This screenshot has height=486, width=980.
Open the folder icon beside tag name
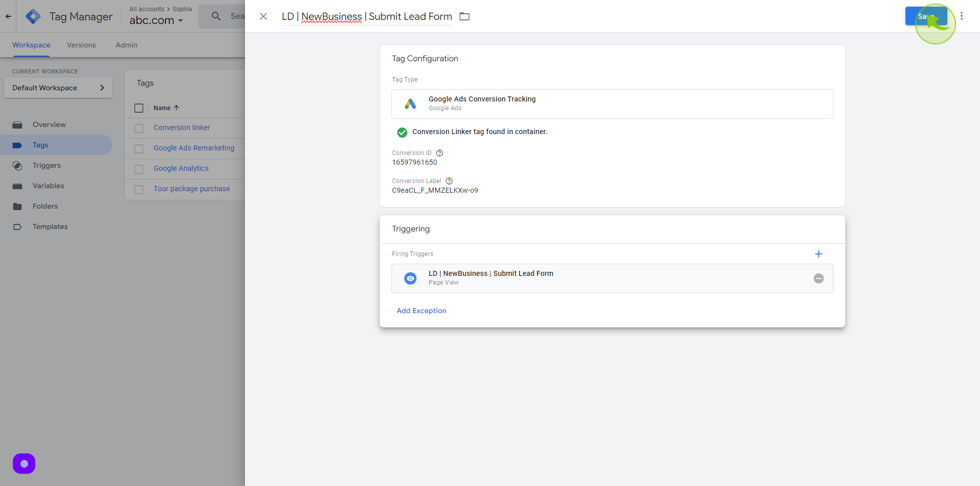(464, 16)
